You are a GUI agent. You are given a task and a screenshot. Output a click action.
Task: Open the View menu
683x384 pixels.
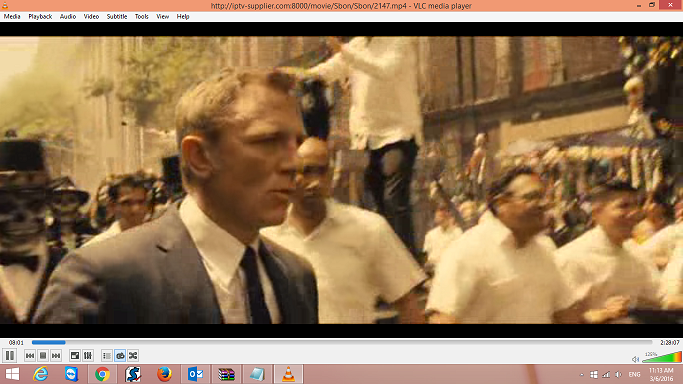click(x=162, y=17)
